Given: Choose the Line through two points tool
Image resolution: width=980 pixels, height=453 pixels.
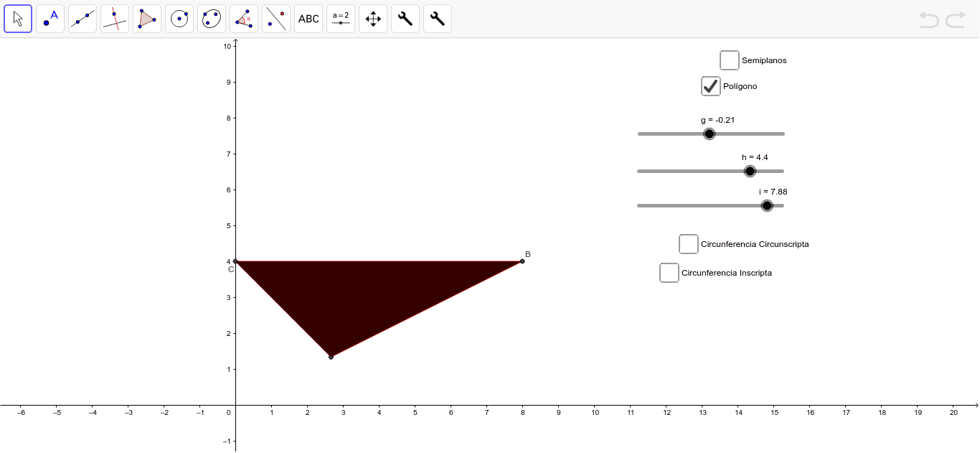Looking at the screenshot, I should (x=83, y=19).
